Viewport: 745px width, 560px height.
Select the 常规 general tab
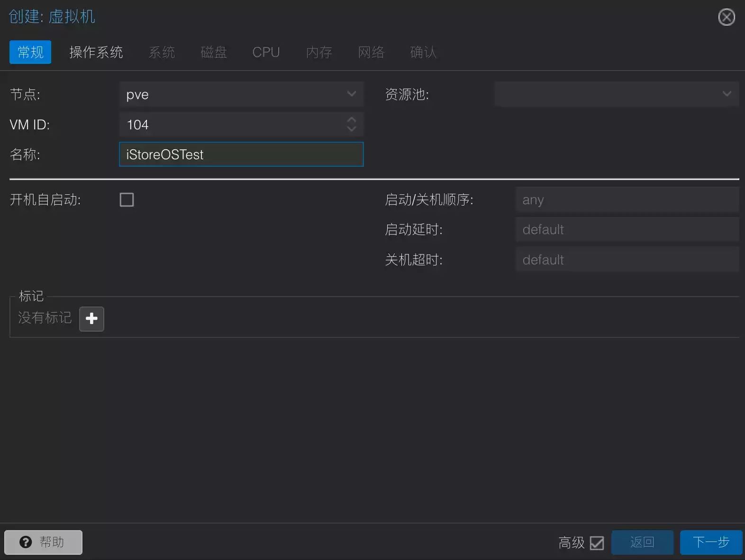[x=30, y=52]
